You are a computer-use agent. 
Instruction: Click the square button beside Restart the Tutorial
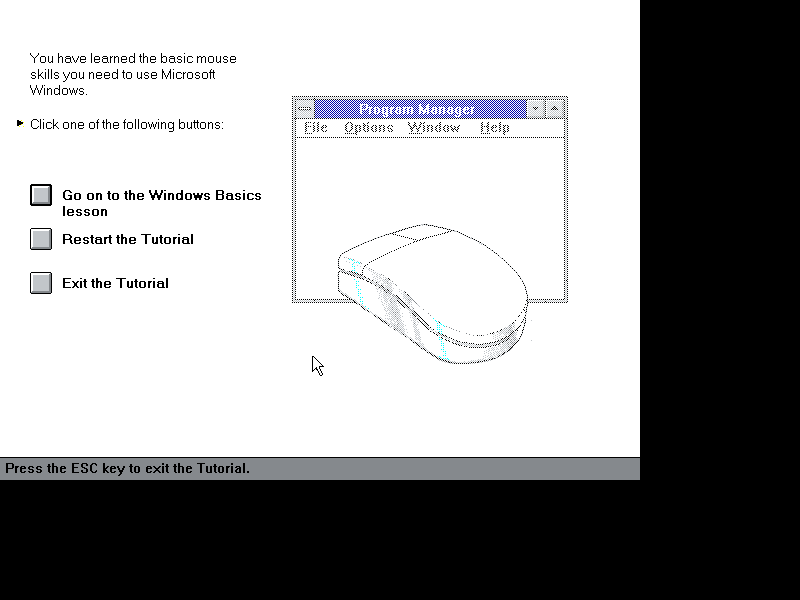(x=40, y=239)
